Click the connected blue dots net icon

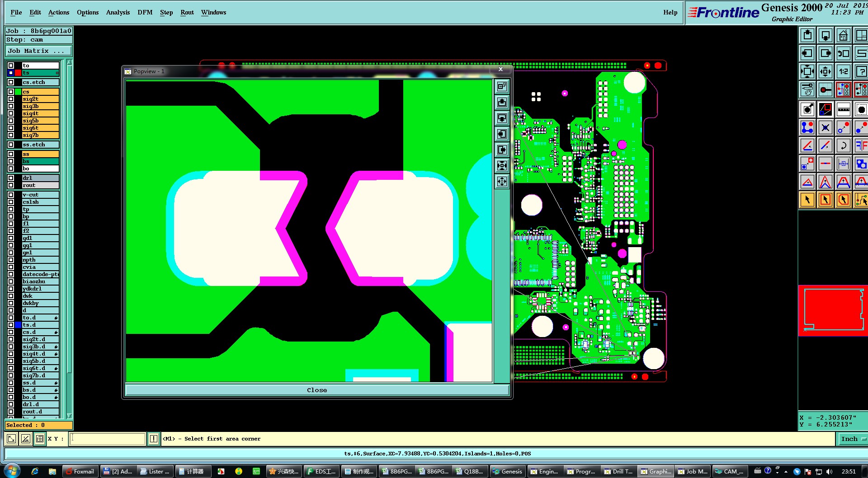pos(807,127)
